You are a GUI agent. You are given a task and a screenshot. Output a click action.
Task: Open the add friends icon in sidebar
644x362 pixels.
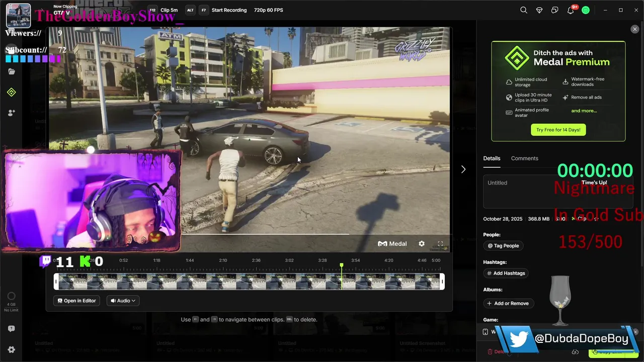pos(12,113)
